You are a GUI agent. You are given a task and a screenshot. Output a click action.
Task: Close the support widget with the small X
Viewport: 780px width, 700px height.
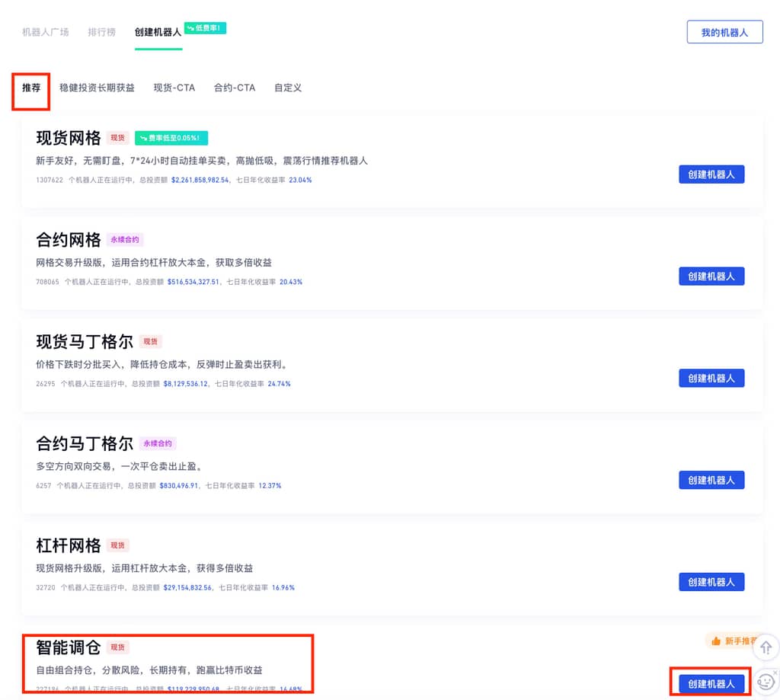pos(775,673)
